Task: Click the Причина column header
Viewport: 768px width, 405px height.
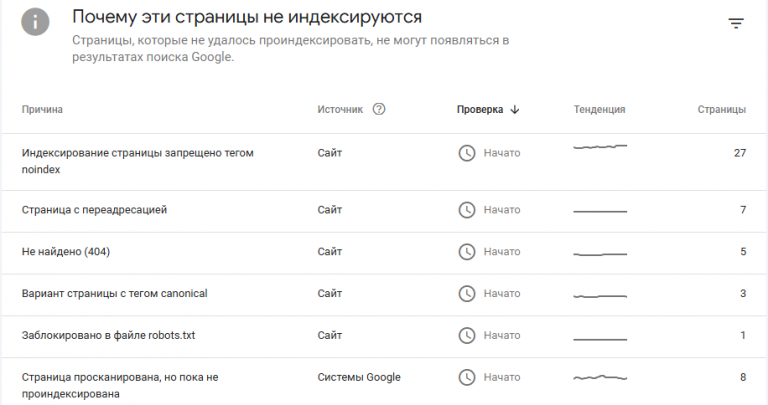Action: click(x=42, y=110)
